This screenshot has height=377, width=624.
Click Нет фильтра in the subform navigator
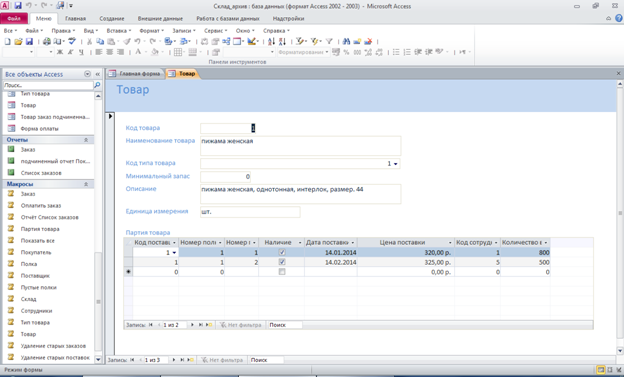click(241, 325)
